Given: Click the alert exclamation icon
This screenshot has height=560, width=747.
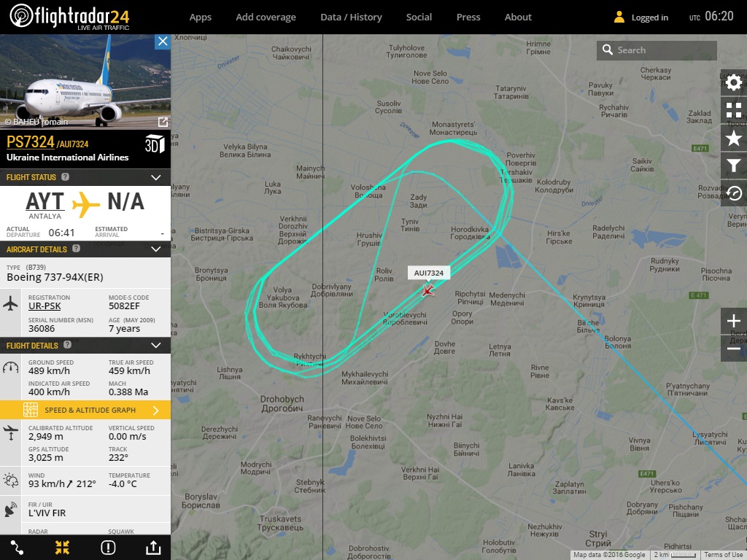Looking at the screenshot, I should [x=108, y=548].
